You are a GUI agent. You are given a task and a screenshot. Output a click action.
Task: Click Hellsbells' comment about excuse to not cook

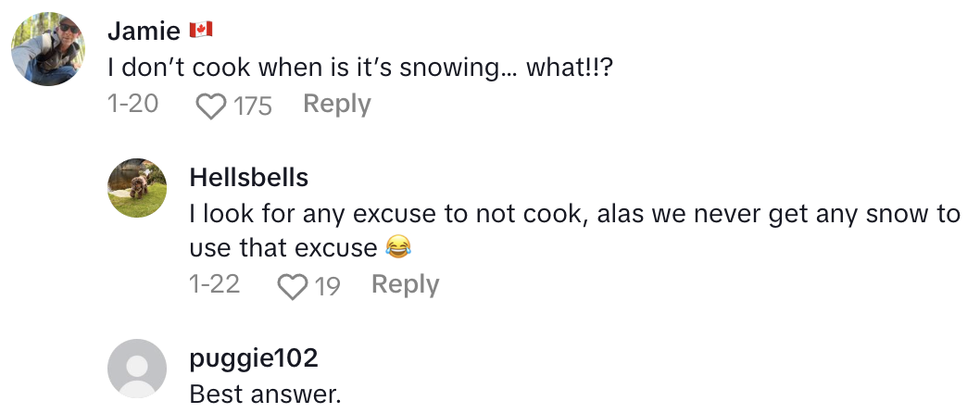pyautogui.click(x=574, y=214)
